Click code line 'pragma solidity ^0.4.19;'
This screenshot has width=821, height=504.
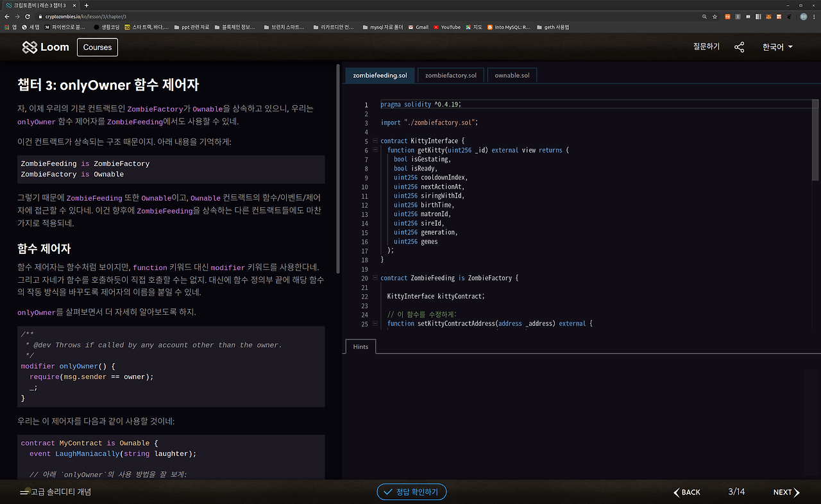pyautogui.click(x=421, y=105)
